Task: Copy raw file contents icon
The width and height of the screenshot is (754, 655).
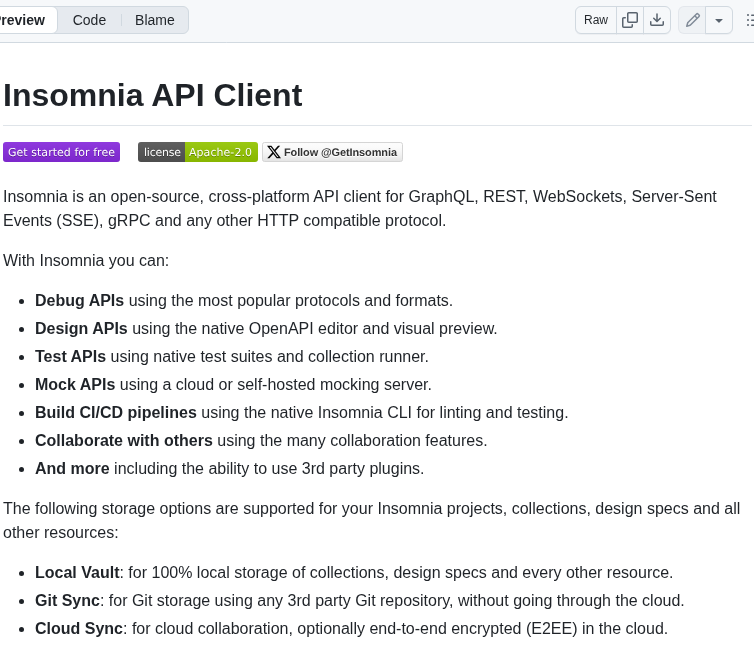Action: tap(629, 20)
